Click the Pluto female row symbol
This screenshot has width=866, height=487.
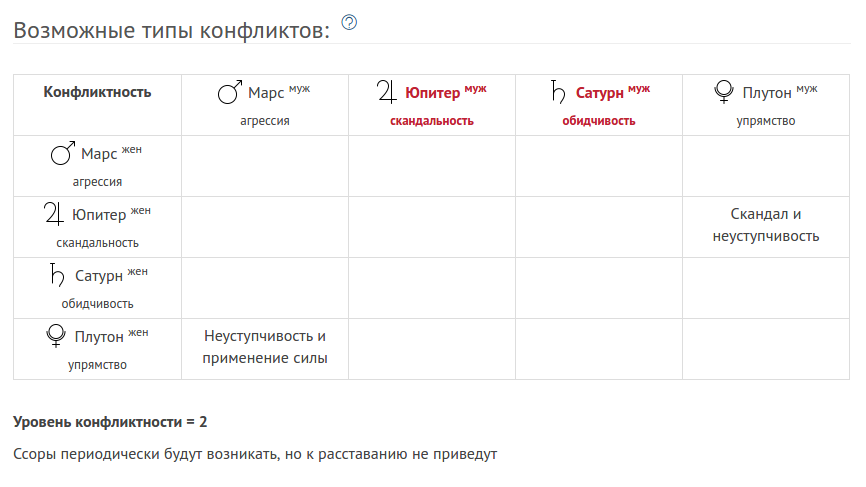(x=56, y=336)
